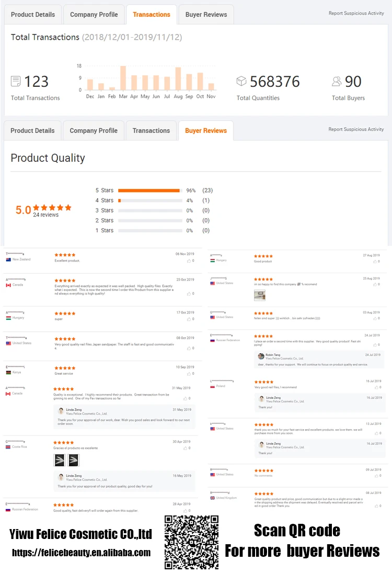Screen dimensions: 392x573
Task: Select the 4 Stars rating bar
Action: tap(149, 200)
